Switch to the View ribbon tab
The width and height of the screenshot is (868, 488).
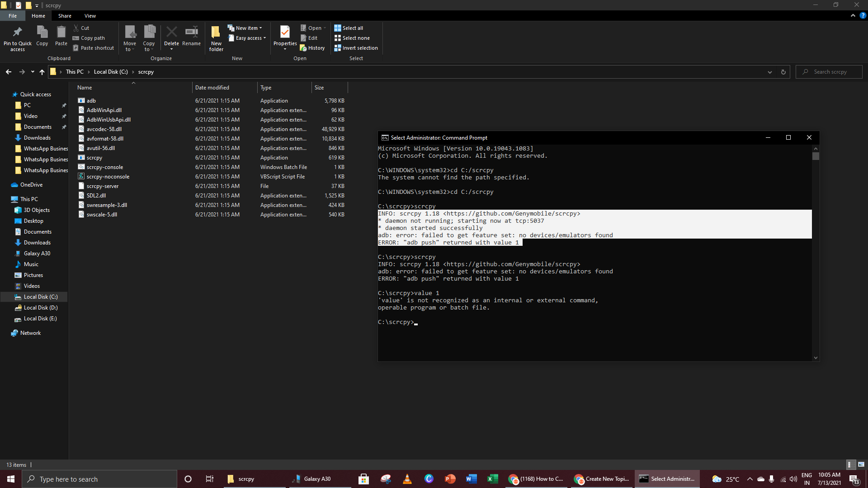90,16
